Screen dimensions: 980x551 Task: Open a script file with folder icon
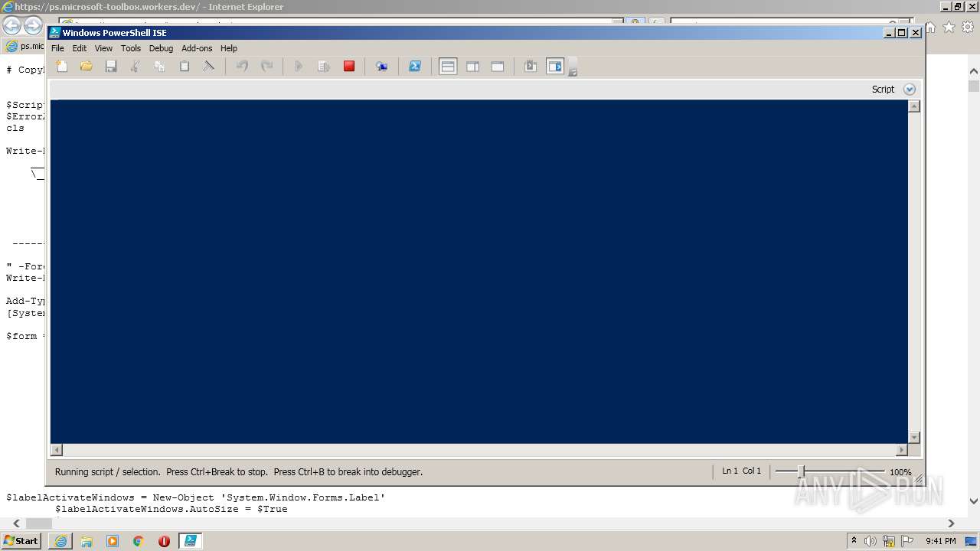[87, 67]
